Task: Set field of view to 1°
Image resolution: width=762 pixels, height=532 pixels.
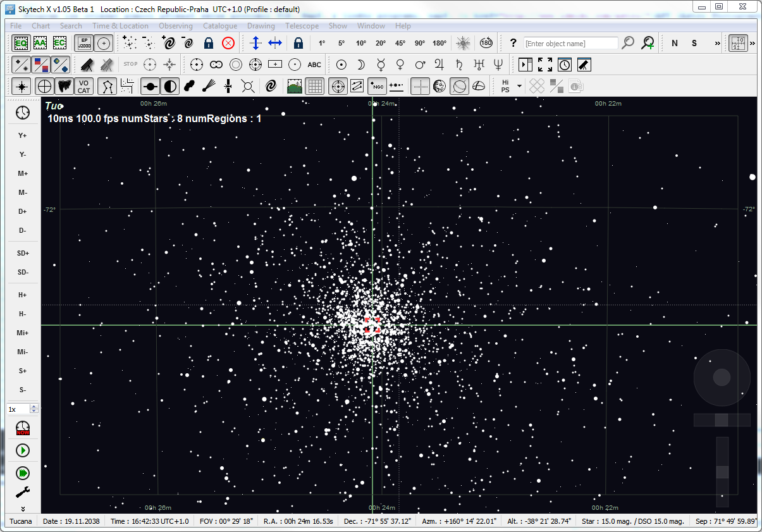Action: (x=322, y=43)
